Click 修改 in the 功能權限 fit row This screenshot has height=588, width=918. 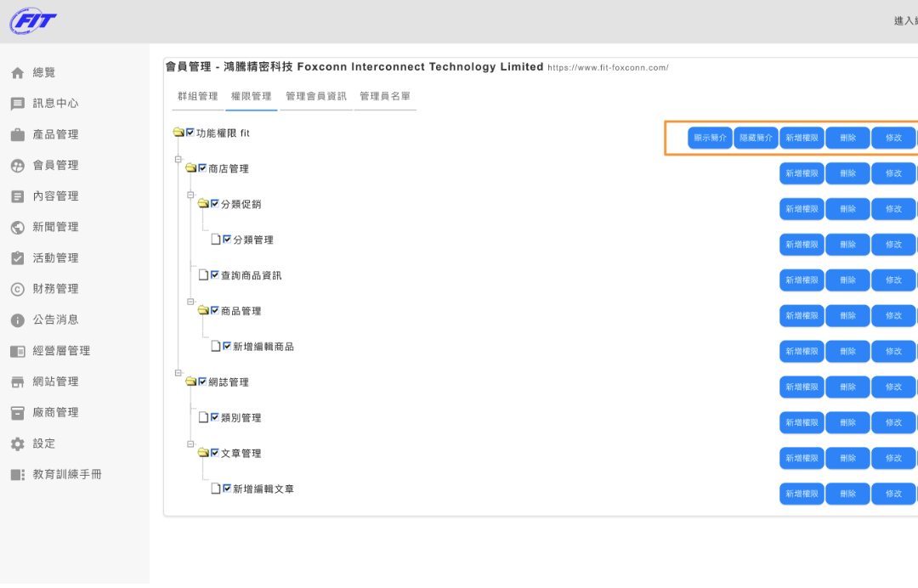(893, 138)
